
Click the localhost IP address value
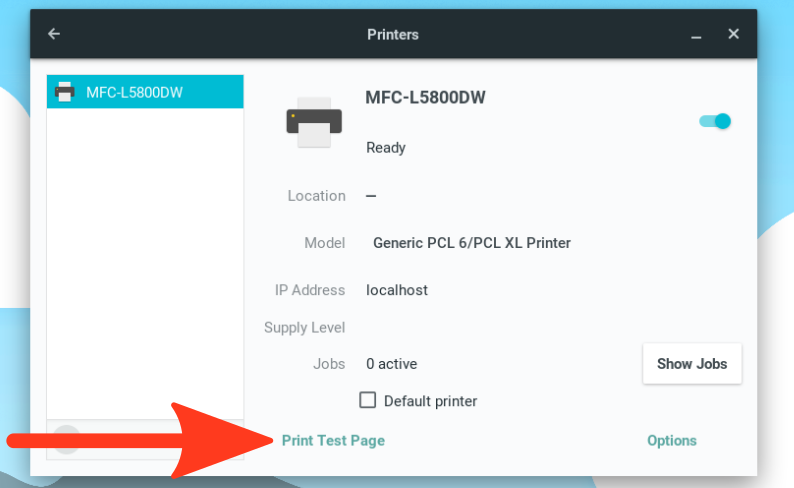click(397, 290)
